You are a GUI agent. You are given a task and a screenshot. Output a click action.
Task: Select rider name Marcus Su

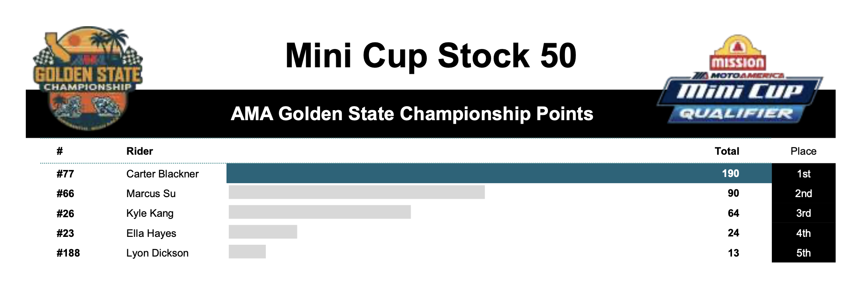pos(151,194)
